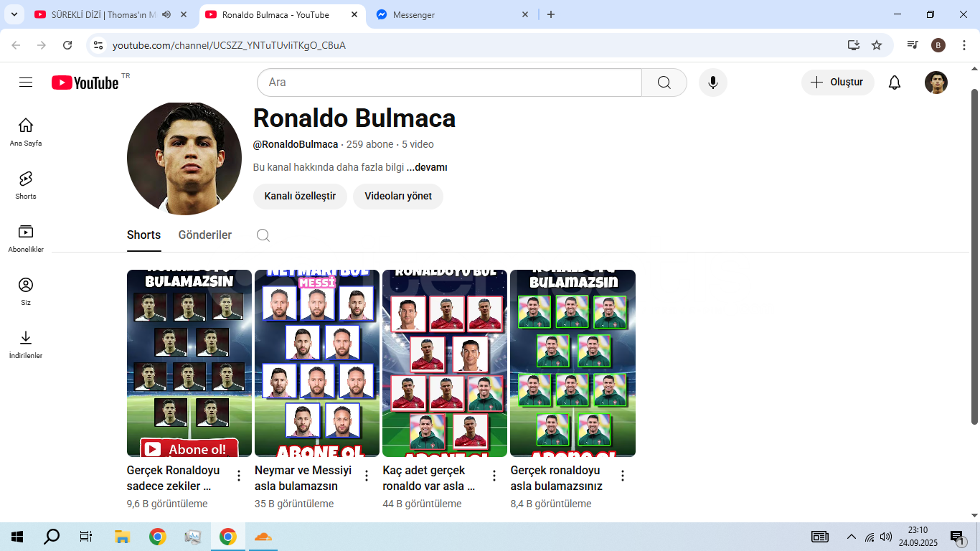Click the channel profile picture
This screenshot has width=980, height=551.
click(184, 159)
